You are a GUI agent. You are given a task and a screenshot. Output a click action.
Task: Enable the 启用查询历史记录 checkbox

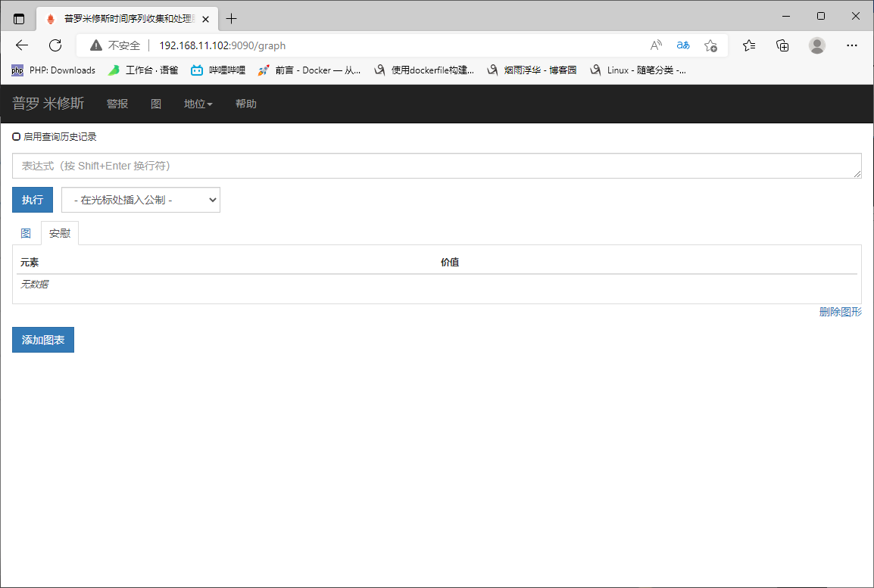point(16,136)
